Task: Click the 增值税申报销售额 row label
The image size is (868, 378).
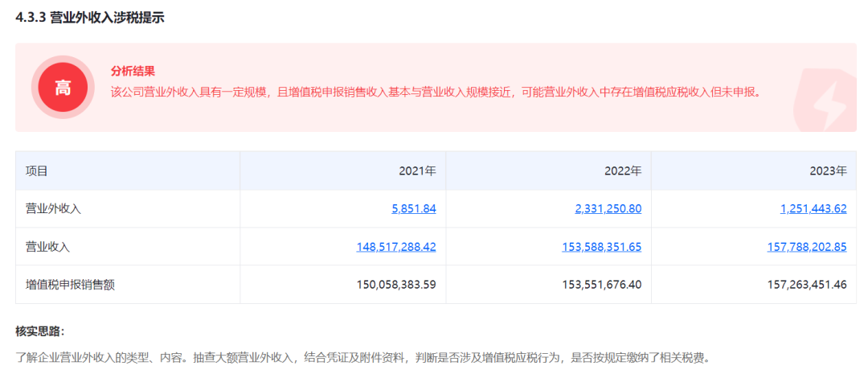Action: coord(70,285)
